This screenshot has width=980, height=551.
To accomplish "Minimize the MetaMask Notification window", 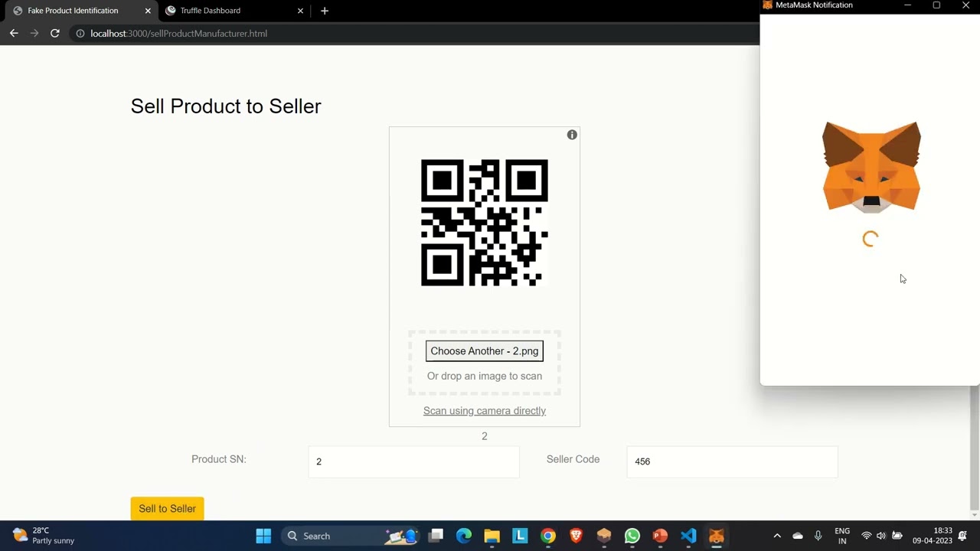I will (x=907, y=5).
